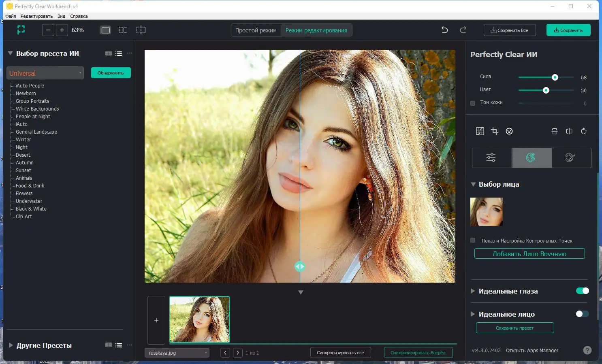Select the crop tool

tap(495, 131)
